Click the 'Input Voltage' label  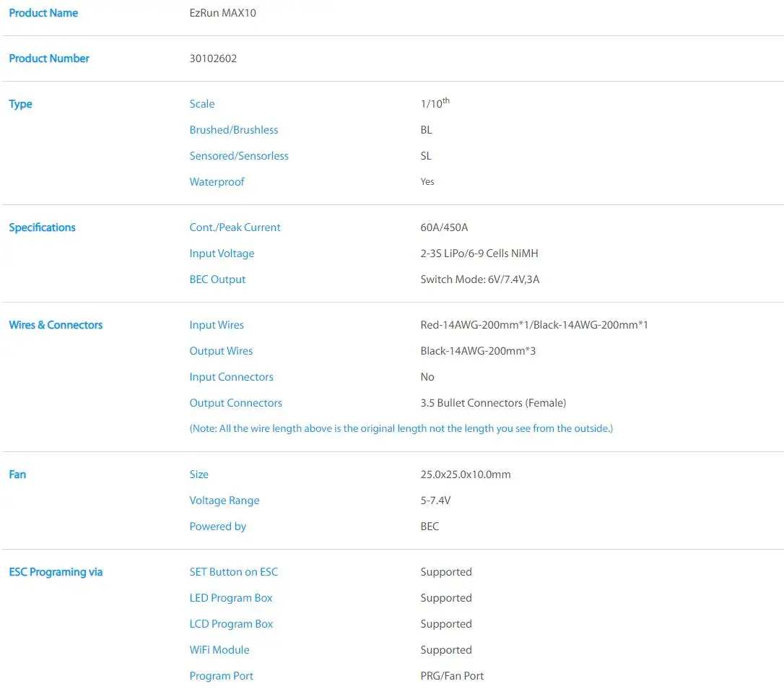[x=222, y=253]
